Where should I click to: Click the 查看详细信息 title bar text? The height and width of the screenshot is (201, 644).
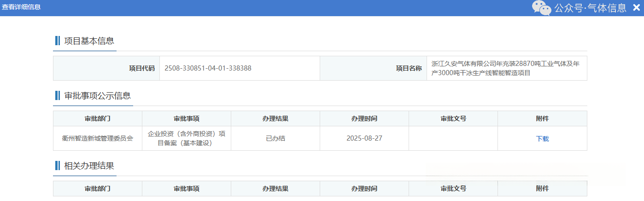coord(21,7)
